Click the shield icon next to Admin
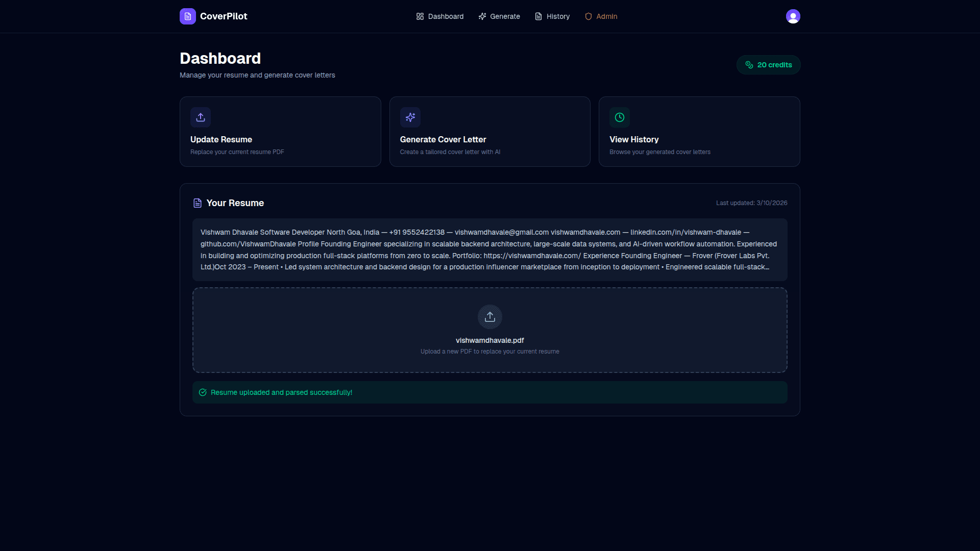Viewport: 980px width, 551px height. tap(589, 16)
